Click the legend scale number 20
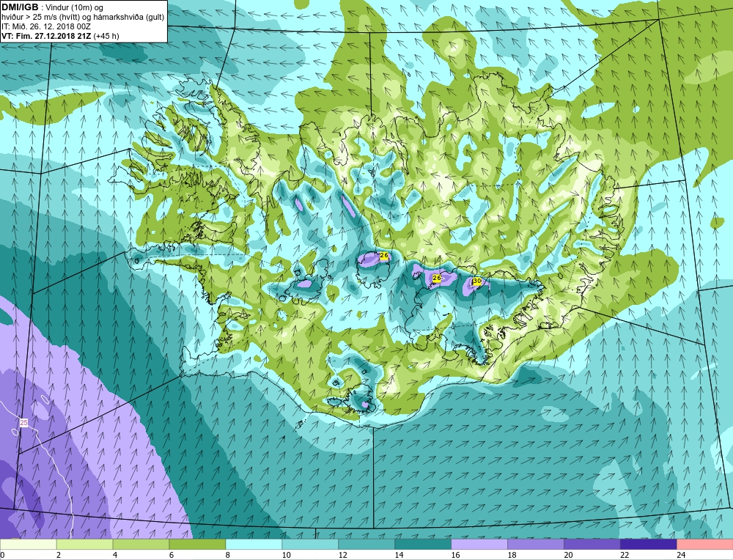The width and height of the screenshot is (733, 560). 568,555
